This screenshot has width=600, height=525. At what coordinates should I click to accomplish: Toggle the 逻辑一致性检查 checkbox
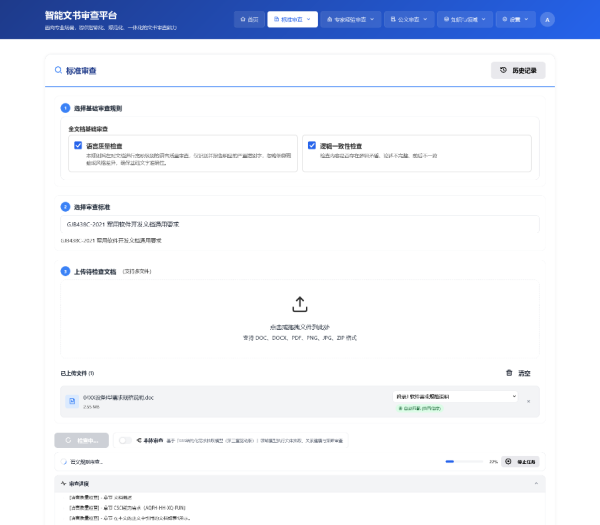tap(312, 145)
